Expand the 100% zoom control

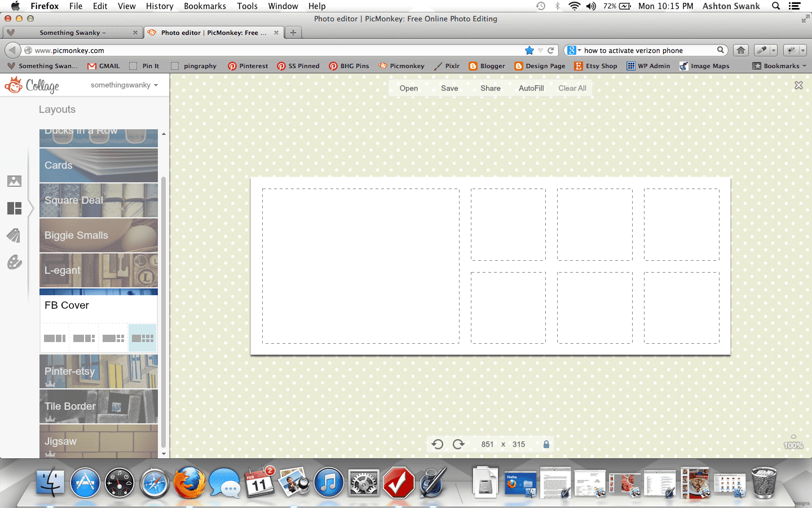pyautogui.click(x=793, y=443)
